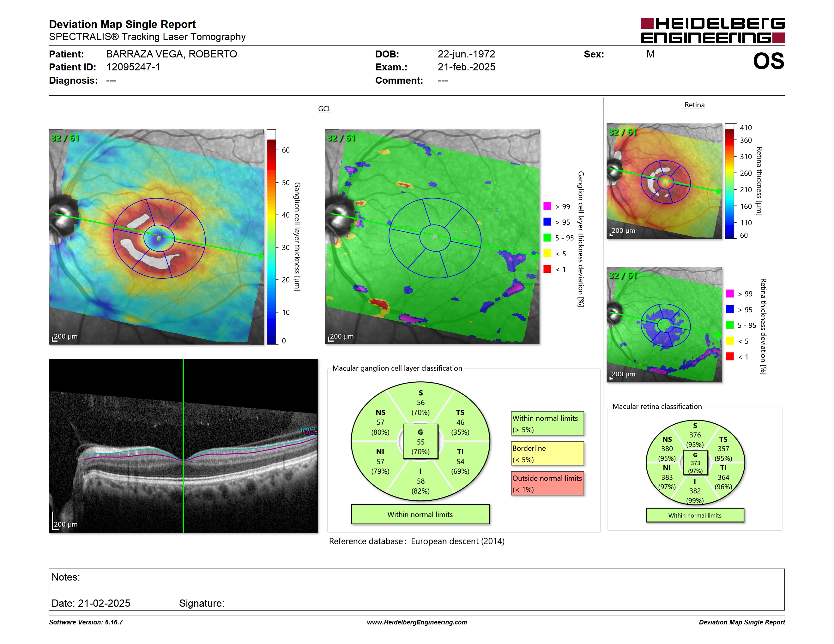Viewport: 834px width, 644px height.
Task: Click retina sector NI value 383
Action: (x=667, y=477)
